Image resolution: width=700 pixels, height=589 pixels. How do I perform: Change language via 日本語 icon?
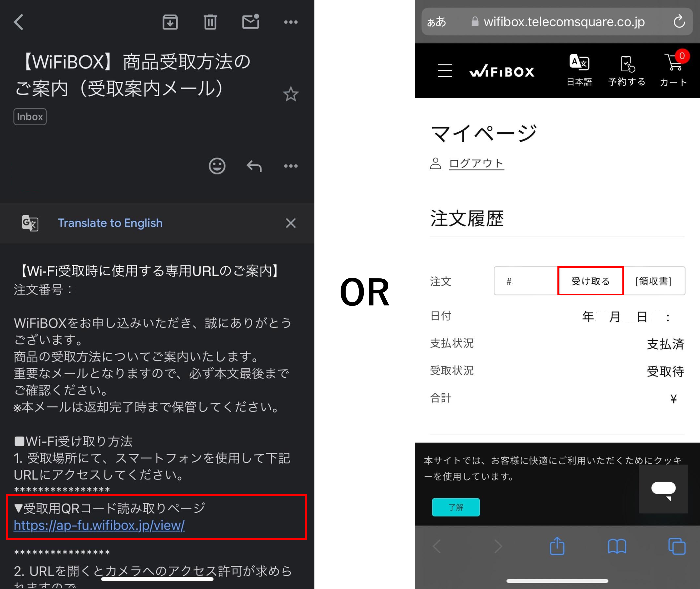coord(579,70)
